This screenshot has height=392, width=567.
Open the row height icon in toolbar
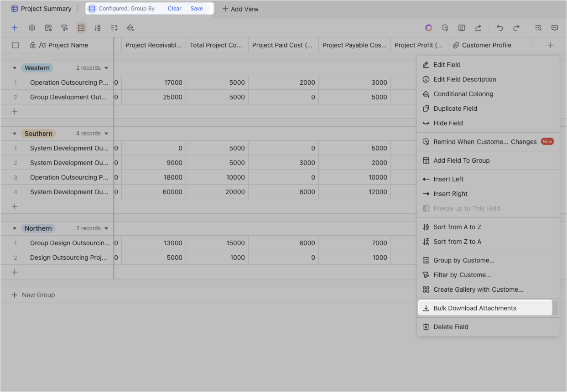pos(114,28)
